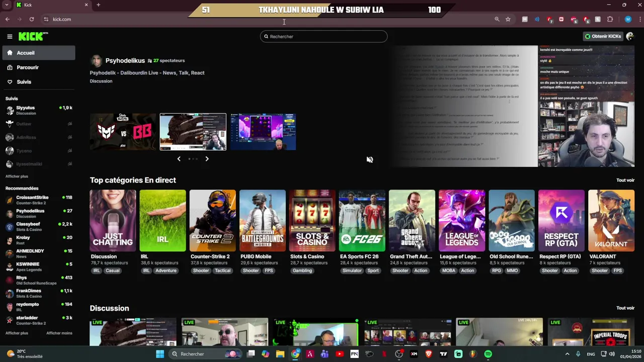Open the Grand Theft Auto category card
644x362 pixels.
pos(412,220)
